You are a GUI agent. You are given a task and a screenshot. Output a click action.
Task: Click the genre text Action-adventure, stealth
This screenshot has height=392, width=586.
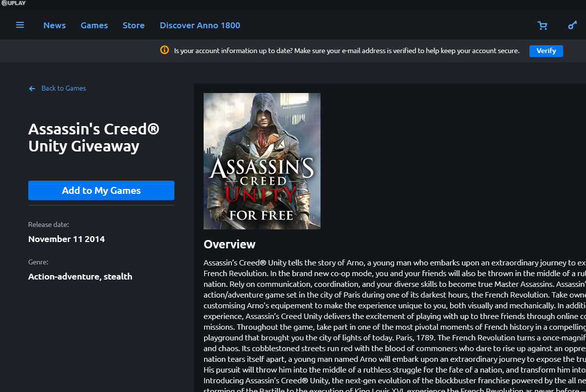click(x=80, y=276)
